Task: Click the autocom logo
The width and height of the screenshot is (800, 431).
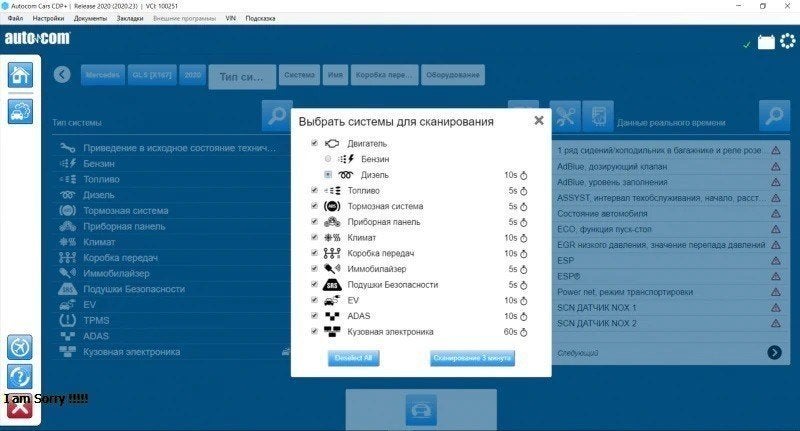Action: [x=37, y=38]
